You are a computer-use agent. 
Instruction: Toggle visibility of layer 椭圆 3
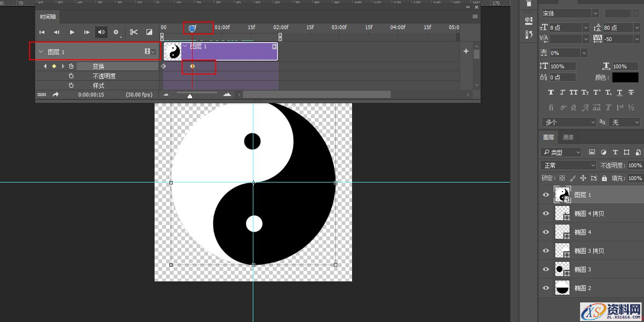tap(545, 269)
